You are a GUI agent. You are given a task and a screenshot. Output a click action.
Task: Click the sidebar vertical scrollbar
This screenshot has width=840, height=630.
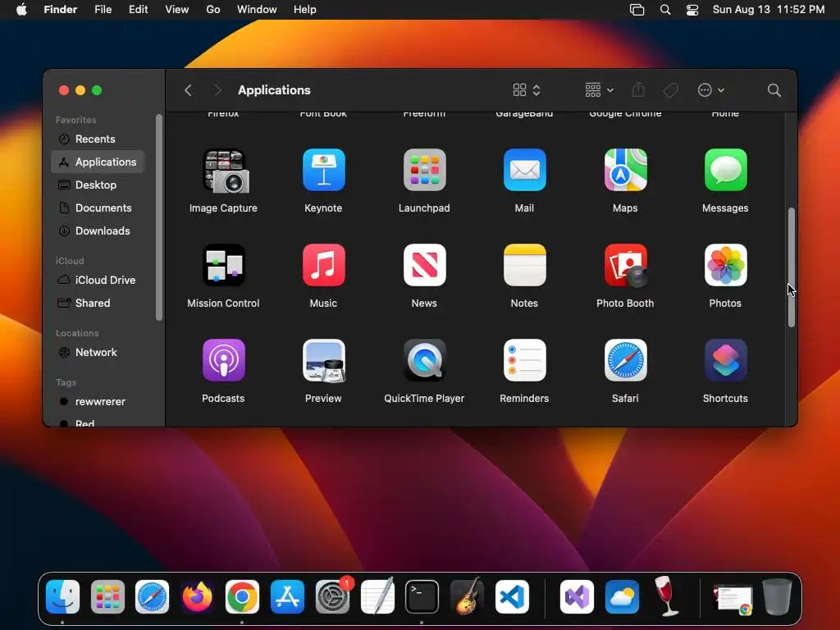tap(158, 217)
